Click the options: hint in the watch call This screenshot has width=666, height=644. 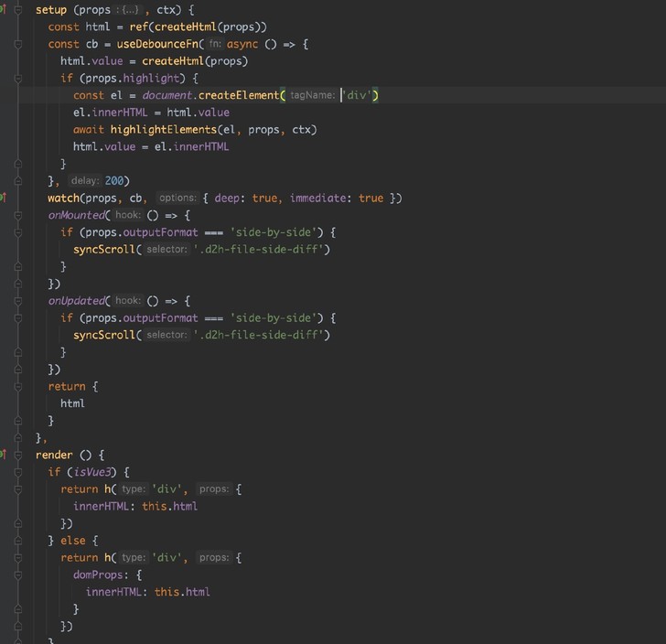177,199
